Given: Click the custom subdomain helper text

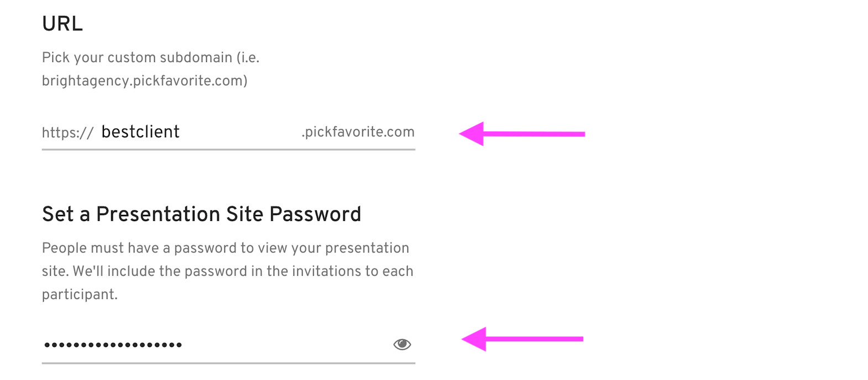Looking at the screenshot, I should coord(150,57).
